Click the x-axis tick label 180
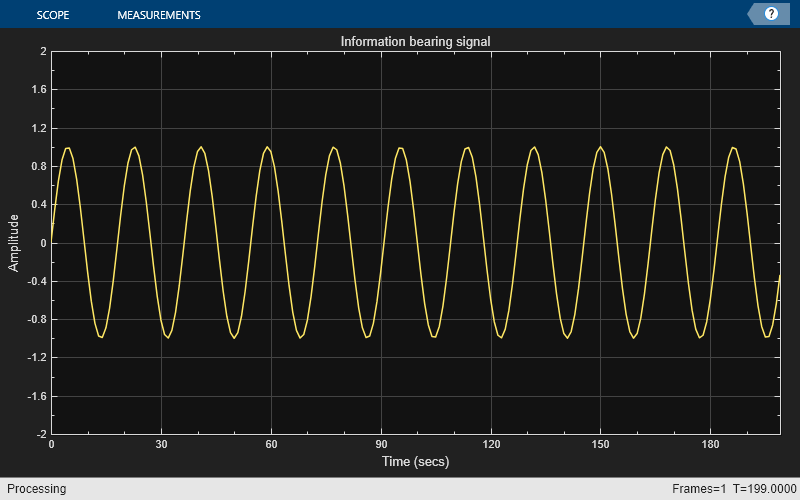 click(x=710, y=444)
